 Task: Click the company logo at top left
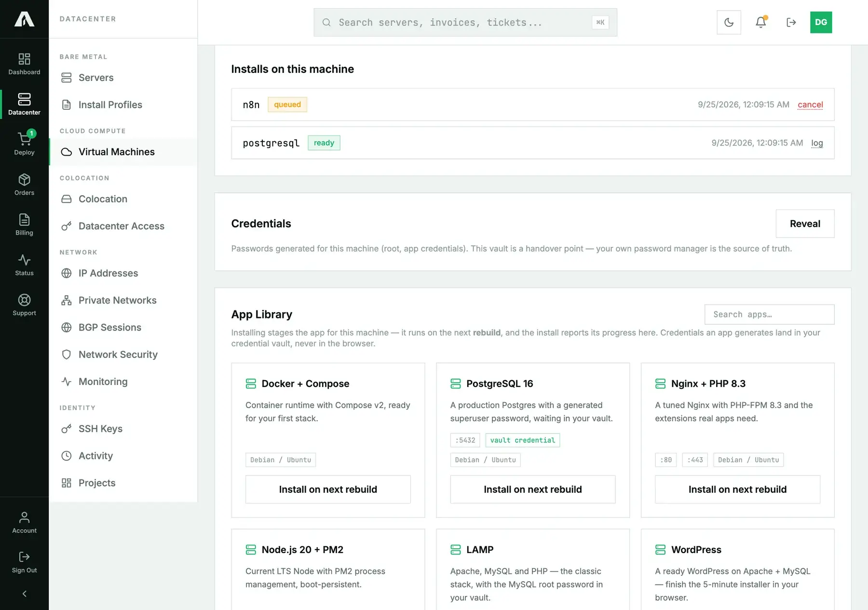coord(24,19)
